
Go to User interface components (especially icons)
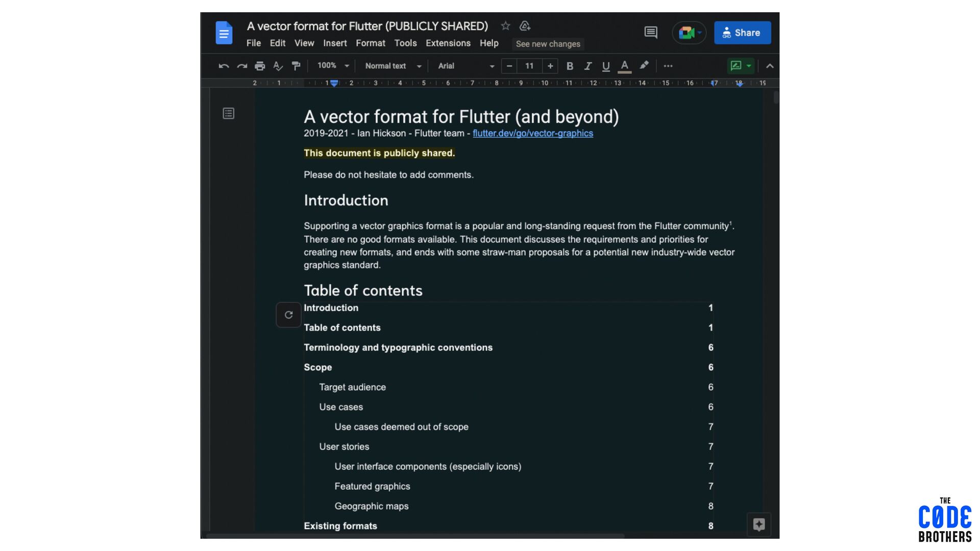point(428,467)
